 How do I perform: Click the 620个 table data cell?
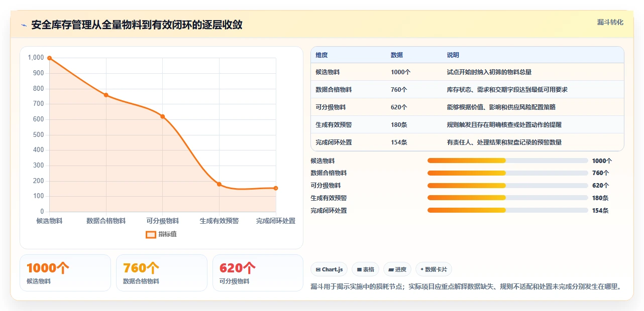399,107
